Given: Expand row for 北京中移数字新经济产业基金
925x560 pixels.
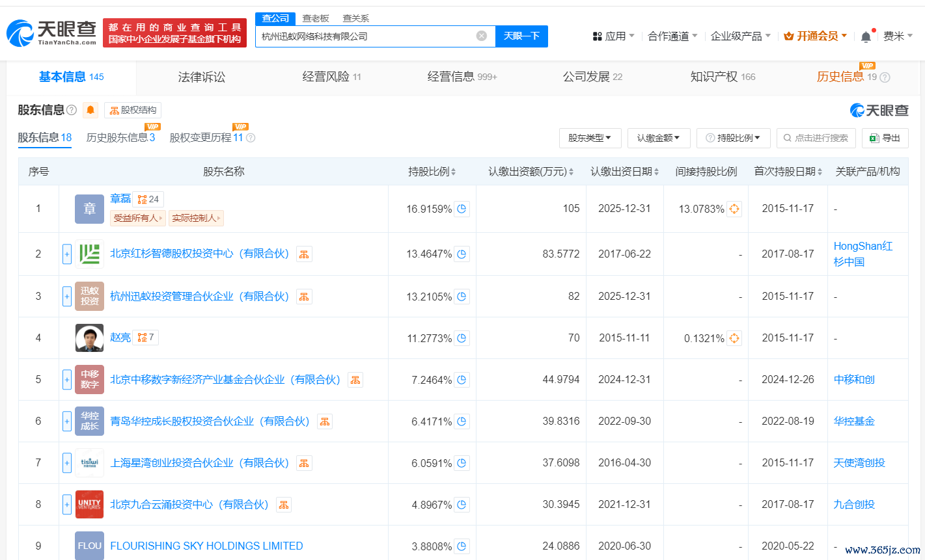Looking at the screenshot, I should pos(67,380).
